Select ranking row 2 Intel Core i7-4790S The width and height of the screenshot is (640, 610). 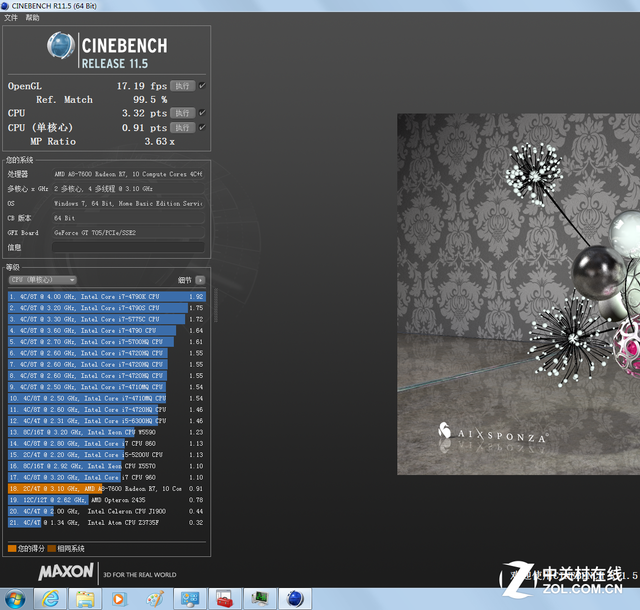click(107, 308)
